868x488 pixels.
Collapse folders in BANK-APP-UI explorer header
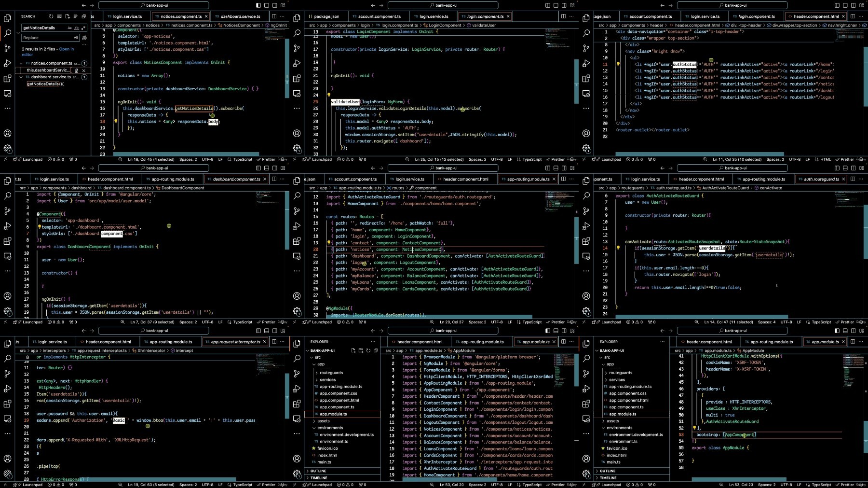[x=376, y=350]
